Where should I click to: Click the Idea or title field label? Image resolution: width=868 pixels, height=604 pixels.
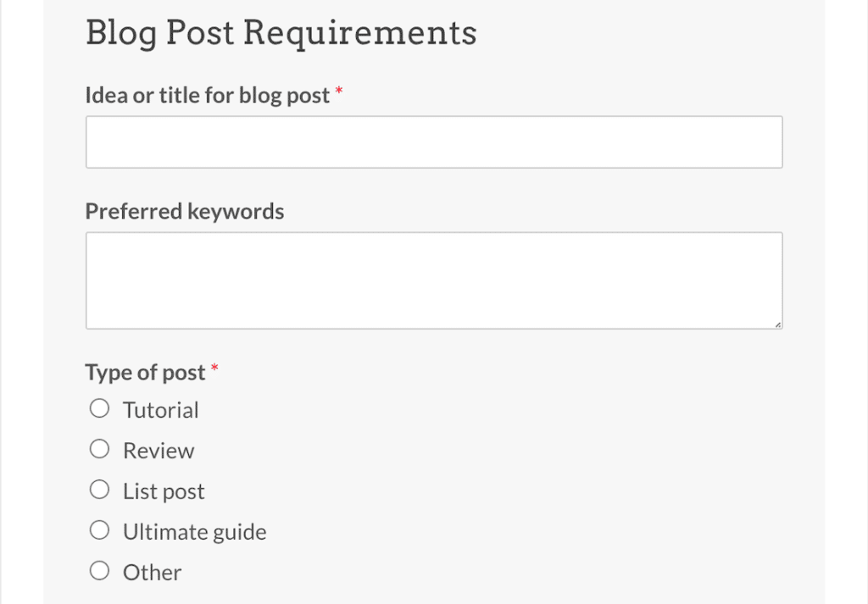(207, 95)
